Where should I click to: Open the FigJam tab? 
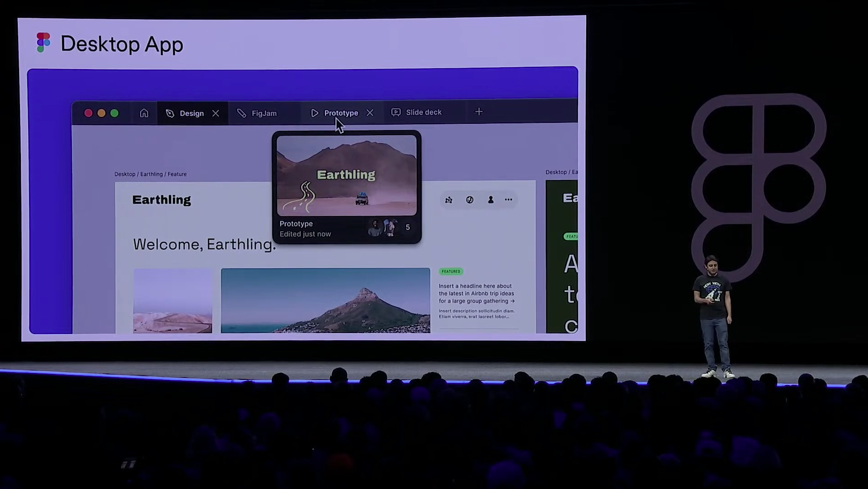(264, 113)
